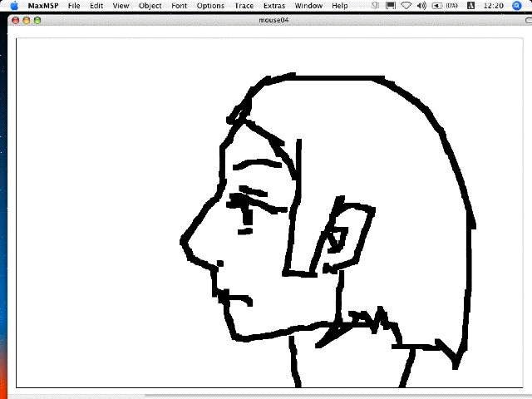
Task: Open the Help menu
Action: [340, 6]
